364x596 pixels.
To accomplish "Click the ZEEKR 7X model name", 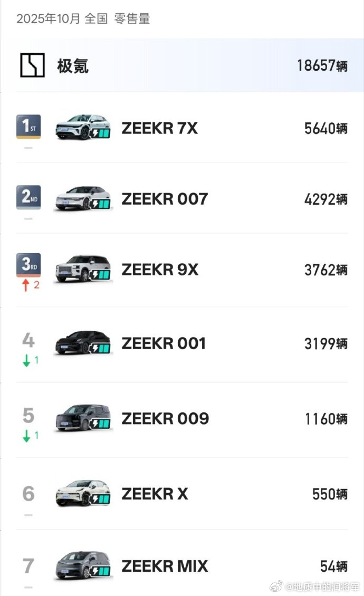I will [x=160, y=128].
